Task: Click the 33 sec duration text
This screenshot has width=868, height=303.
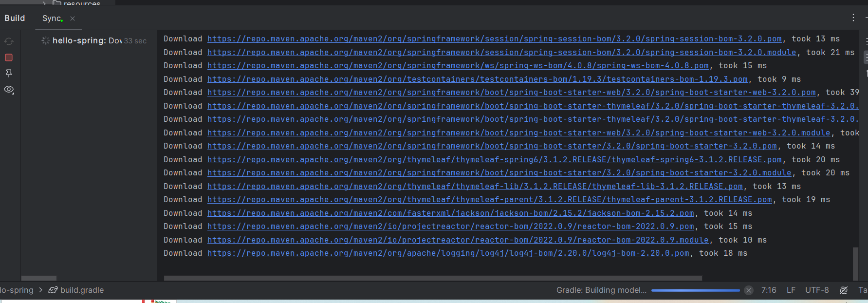Action: pyautogui.click(x=135, y=41)
